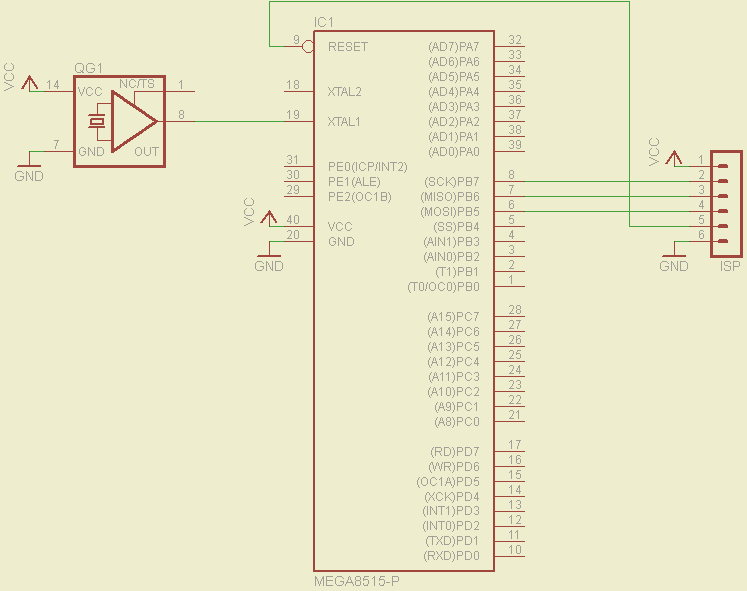The image size is (747, 591).
Task: Select the VCC arrow at IC1 pin 40
Action: coord(269,217)
